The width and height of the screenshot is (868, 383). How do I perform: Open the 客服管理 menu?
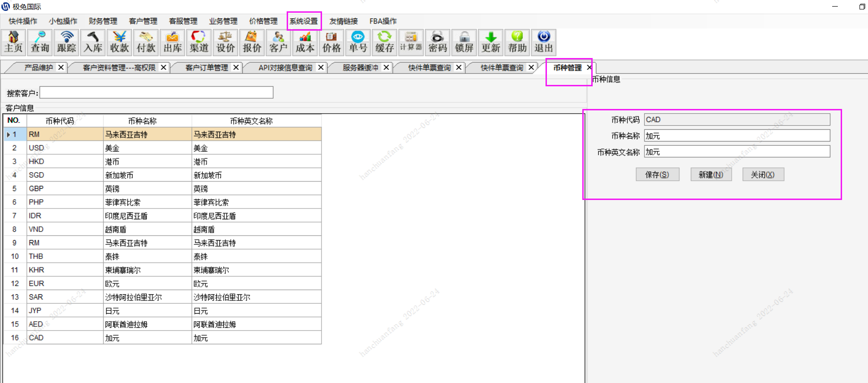click(183, 21)
